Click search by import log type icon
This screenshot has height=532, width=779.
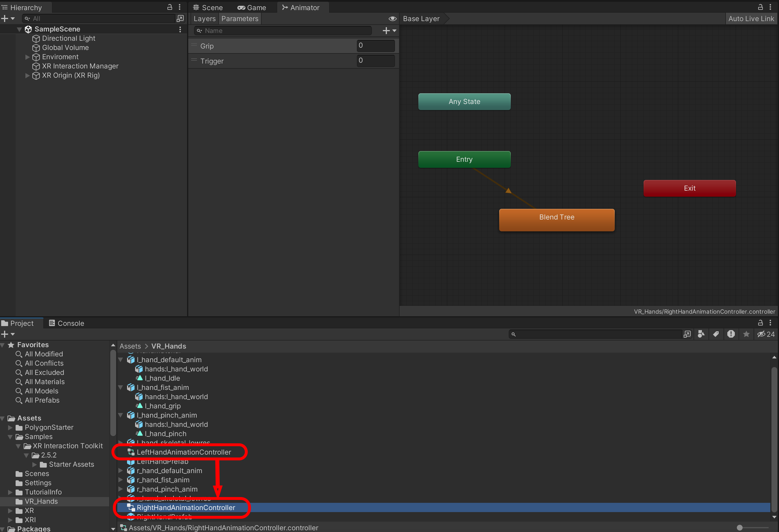pos(731,334)
